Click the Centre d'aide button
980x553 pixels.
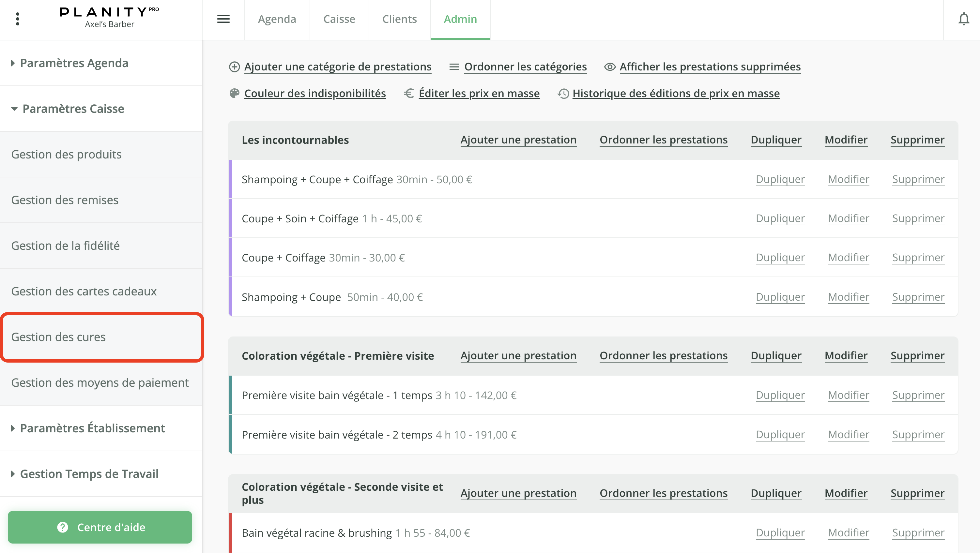point(100,527)
